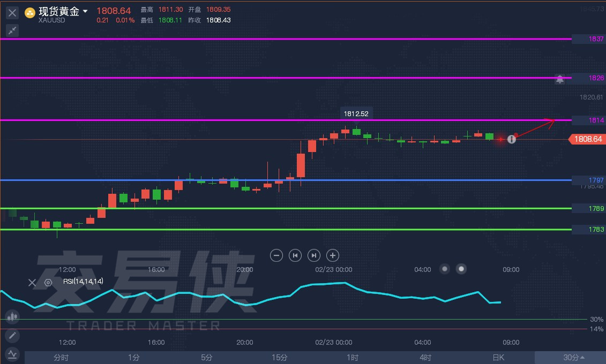Click the 02/23 00:00 label on upper time axis
606x364 pixels.
click(333, 269)
